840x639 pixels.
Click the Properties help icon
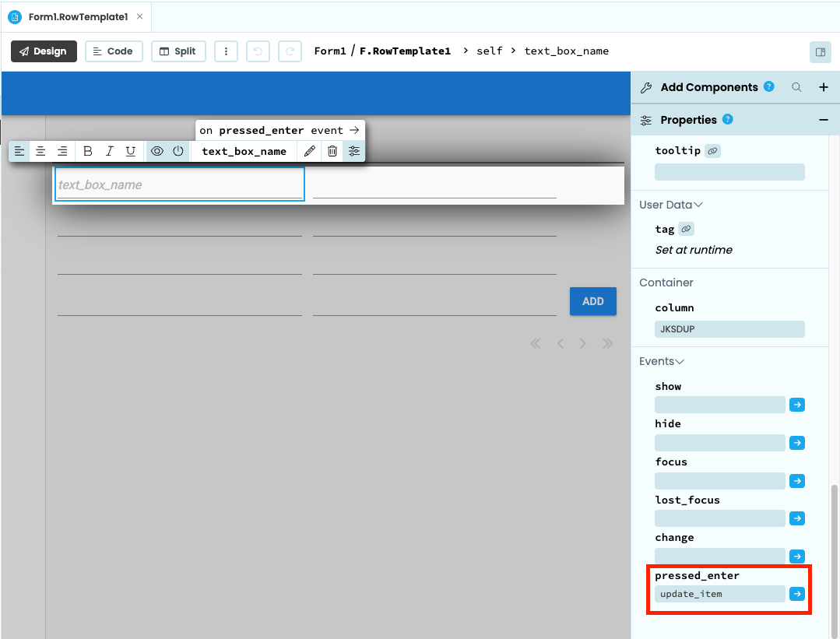(x=727, y=119)
